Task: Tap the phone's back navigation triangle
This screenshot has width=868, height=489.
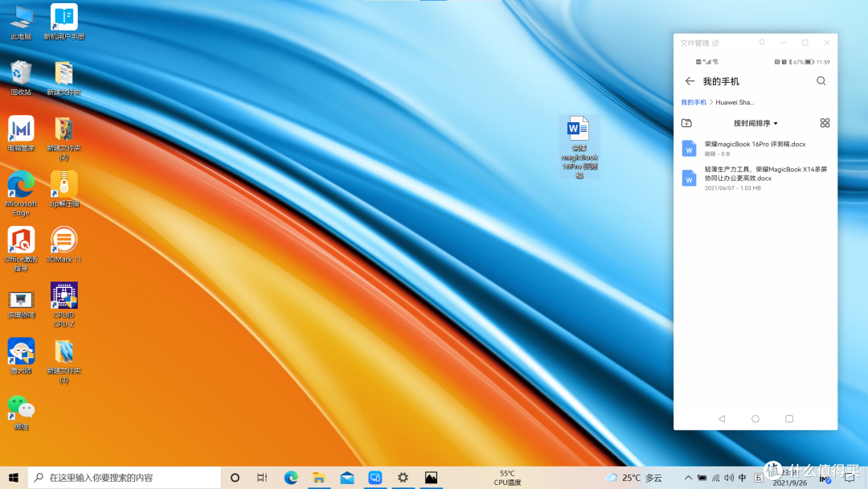Action: click(x=721, y=419)
